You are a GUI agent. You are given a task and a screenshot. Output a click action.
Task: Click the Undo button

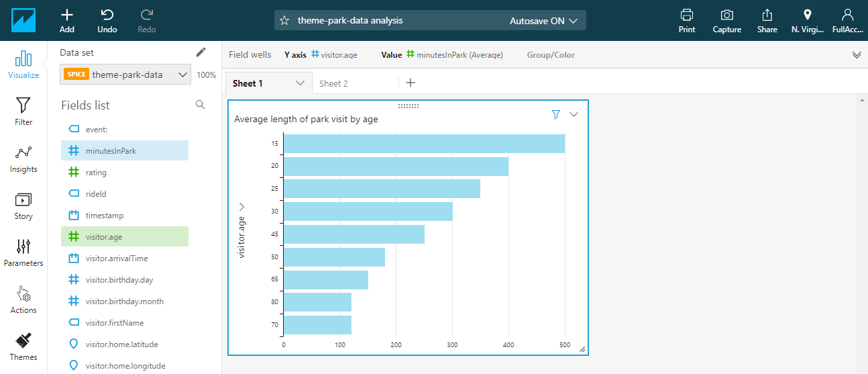point(107,20)
